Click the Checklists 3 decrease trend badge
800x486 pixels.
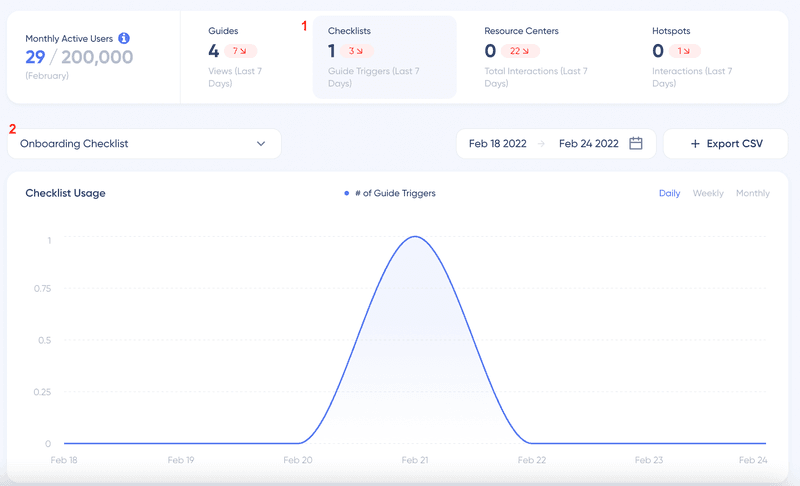(x=358, y=51)
